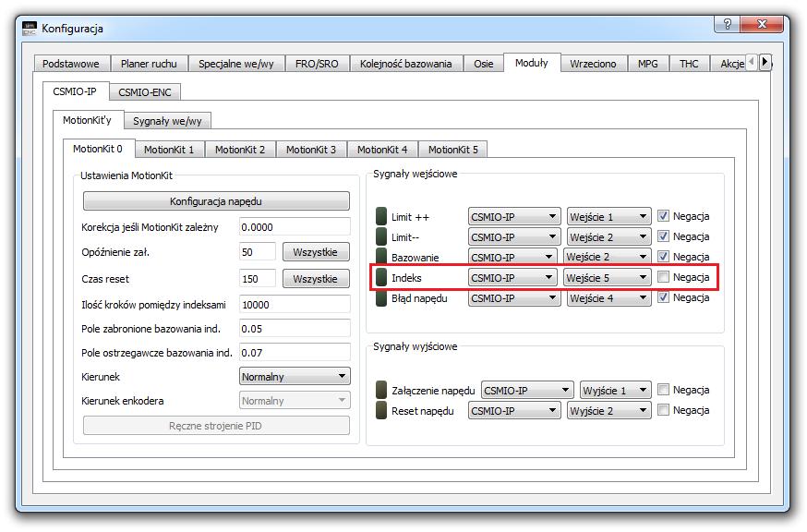Click the Limit ++ signal LED indicator

[x=380, y=216]
